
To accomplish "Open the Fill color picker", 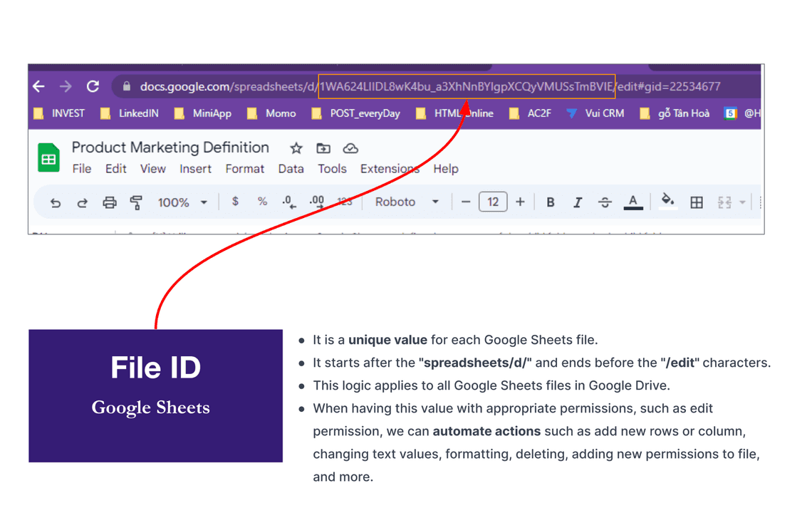I will coord(666,202).
